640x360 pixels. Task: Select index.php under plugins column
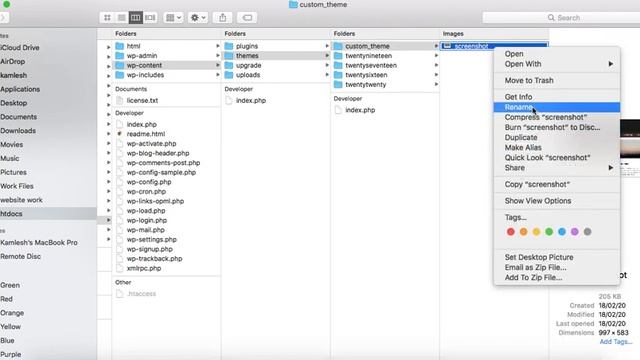pyautogui.click(x=251, y=100)
